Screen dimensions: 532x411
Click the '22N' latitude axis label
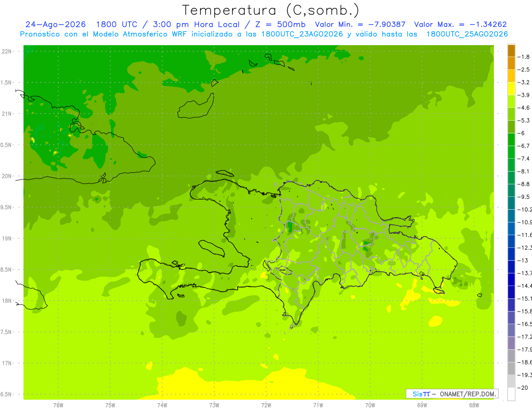point(7,51)
